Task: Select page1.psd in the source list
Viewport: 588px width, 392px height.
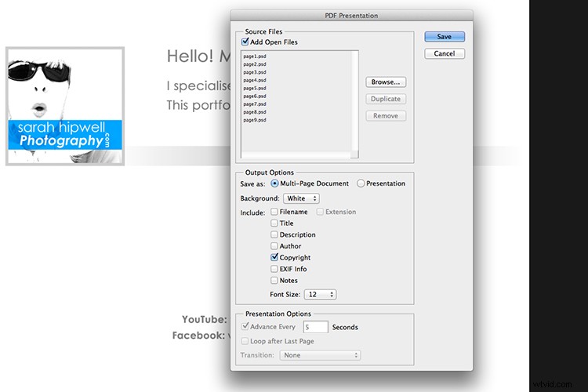Action: pos(255,56)
